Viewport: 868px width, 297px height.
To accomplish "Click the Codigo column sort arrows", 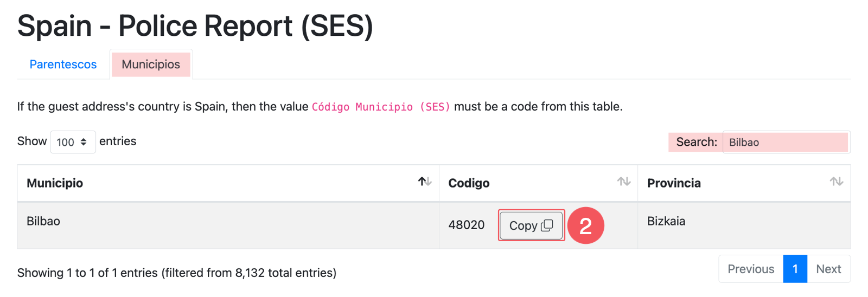I will 623,182.
